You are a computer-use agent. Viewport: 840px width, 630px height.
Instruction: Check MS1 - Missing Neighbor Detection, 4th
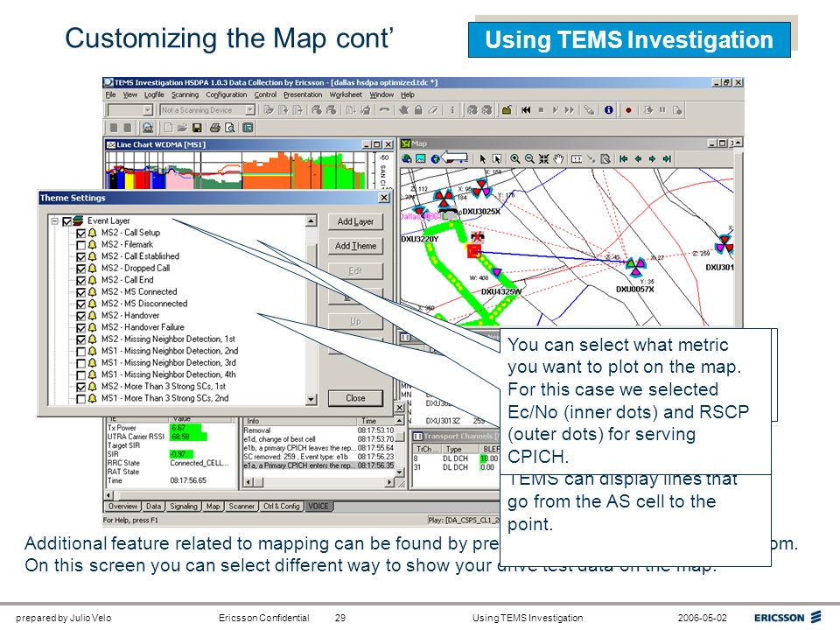pyautogui.click(x=80, y=375)
